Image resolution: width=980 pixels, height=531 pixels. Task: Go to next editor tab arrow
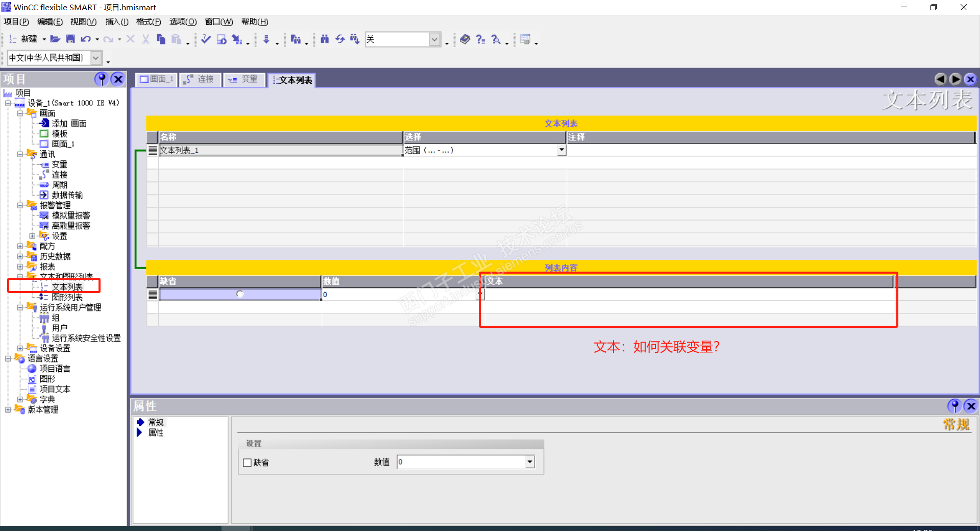point(955,79)
